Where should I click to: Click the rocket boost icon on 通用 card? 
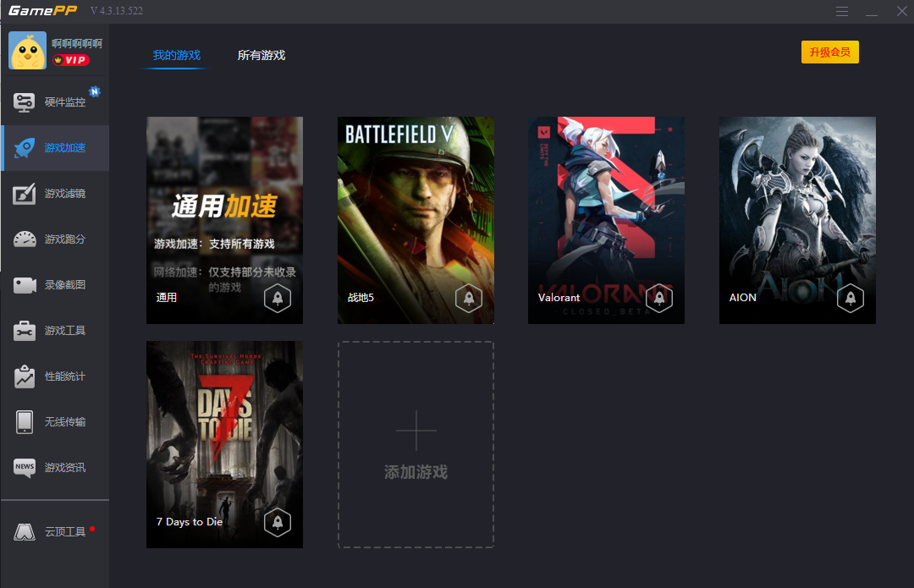pos(278,299)
